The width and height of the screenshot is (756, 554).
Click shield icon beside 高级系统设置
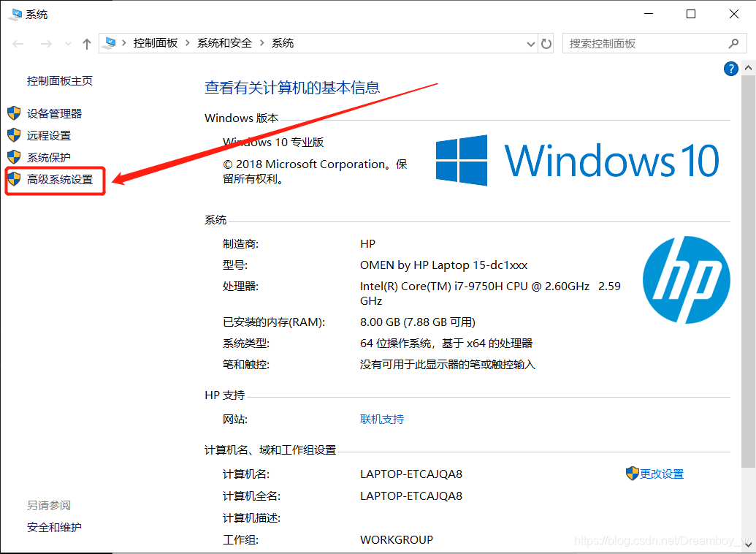pyautogui.click(x=14, y=179)
